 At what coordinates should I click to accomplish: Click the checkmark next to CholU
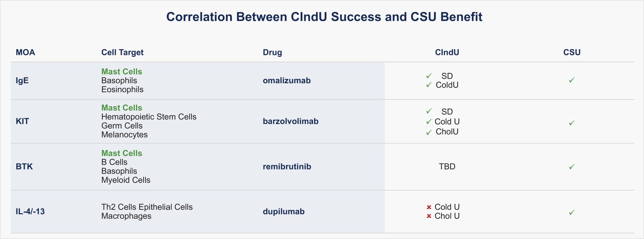click(x=429, y=132)
